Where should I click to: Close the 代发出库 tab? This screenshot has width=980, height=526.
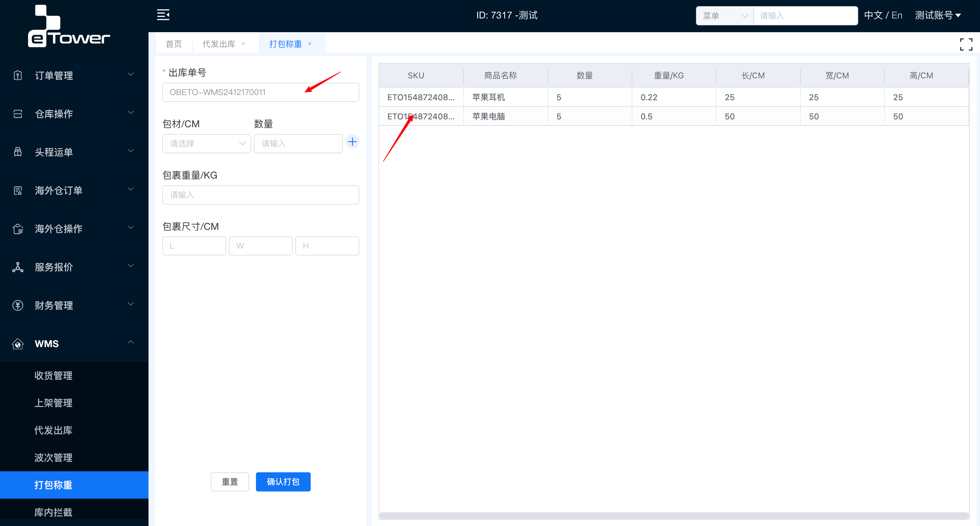click(243, 44)
